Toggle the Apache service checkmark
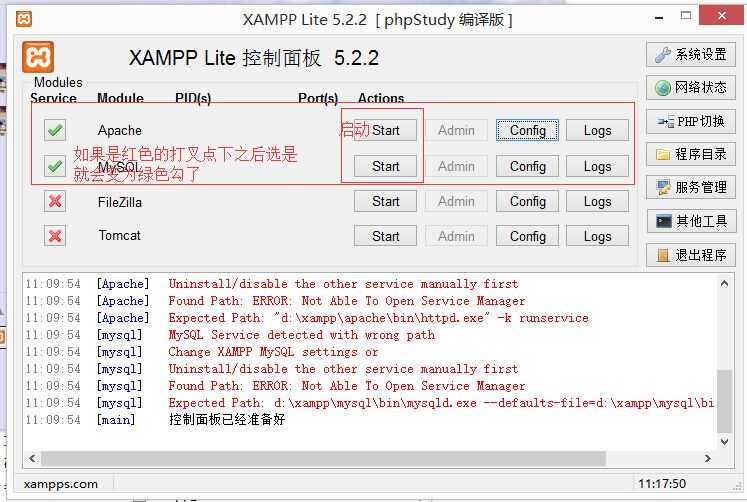 point(55,130)
